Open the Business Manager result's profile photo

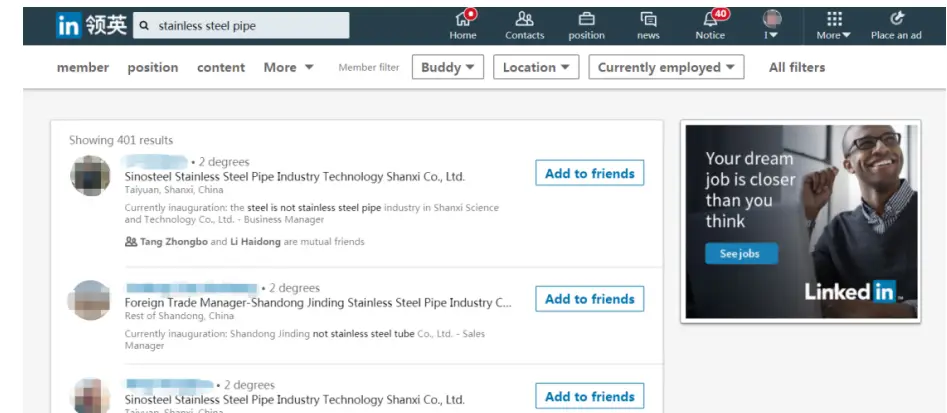[90, 176]
